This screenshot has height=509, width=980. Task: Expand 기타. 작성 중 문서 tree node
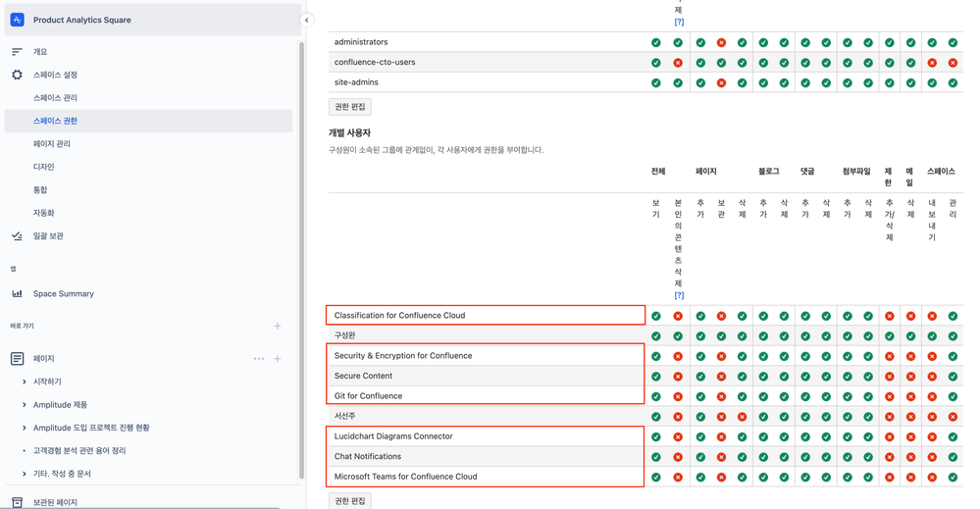pos(24,474)
